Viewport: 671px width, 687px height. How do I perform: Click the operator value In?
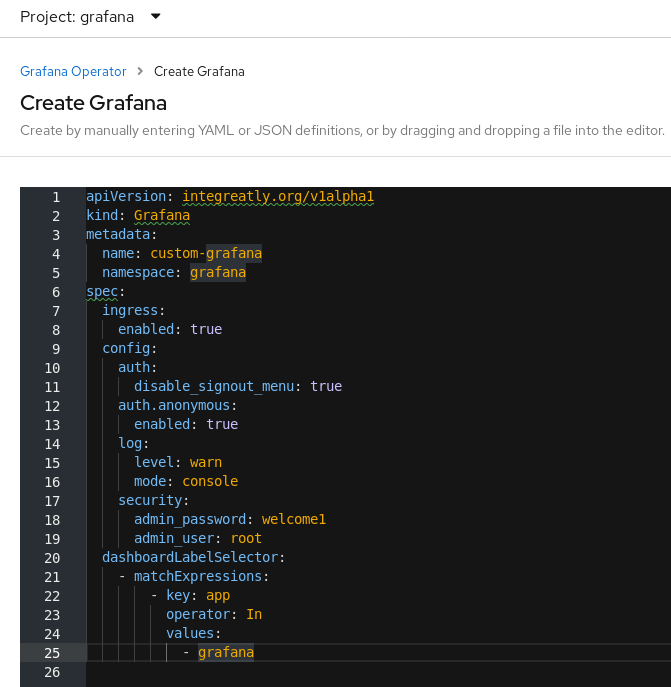[x=254, y=614]
